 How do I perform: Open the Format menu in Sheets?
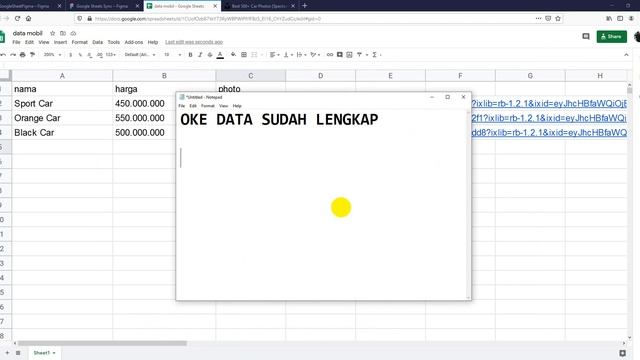click(80, 42)
